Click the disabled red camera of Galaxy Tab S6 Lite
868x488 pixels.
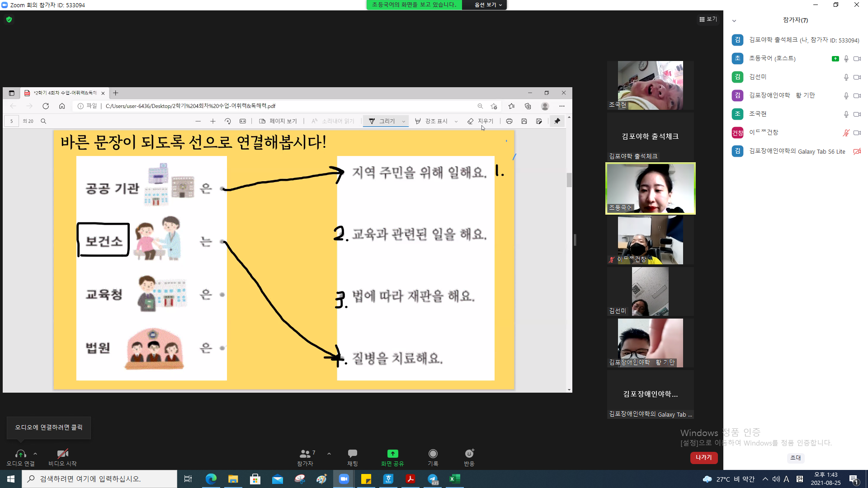click(857, 151)
